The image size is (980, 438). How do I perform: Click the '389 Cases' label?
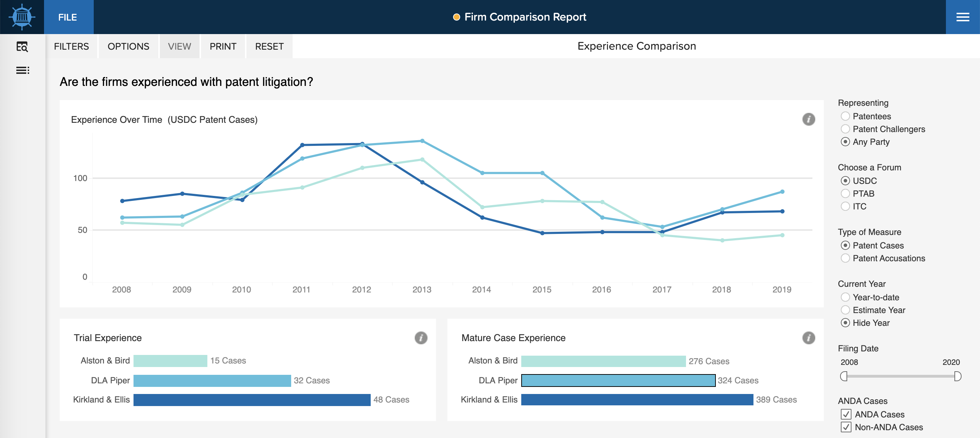pos(776,400)
